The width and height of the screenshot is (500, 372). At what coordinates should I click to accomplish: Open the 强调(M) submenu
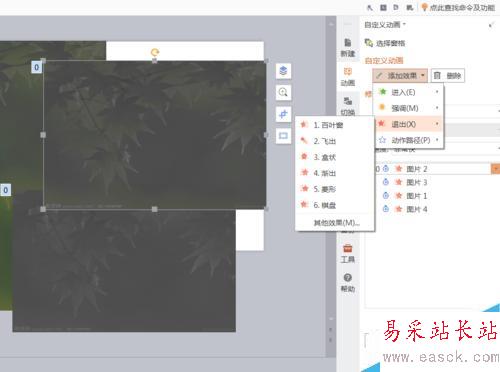point(409,108)
